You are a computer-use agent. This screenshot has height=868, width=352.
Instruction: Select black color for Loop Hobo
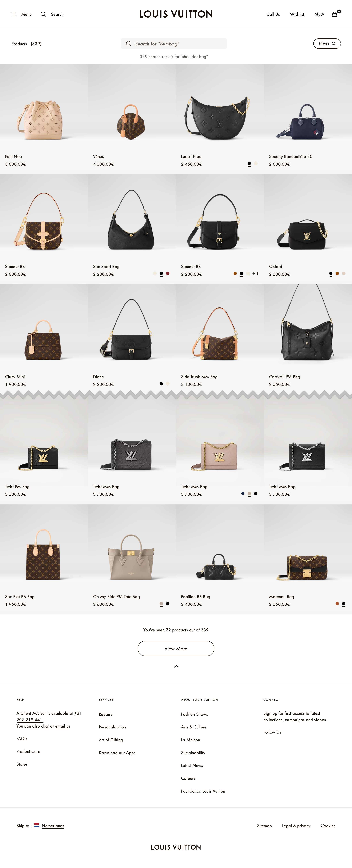point(249,164)
